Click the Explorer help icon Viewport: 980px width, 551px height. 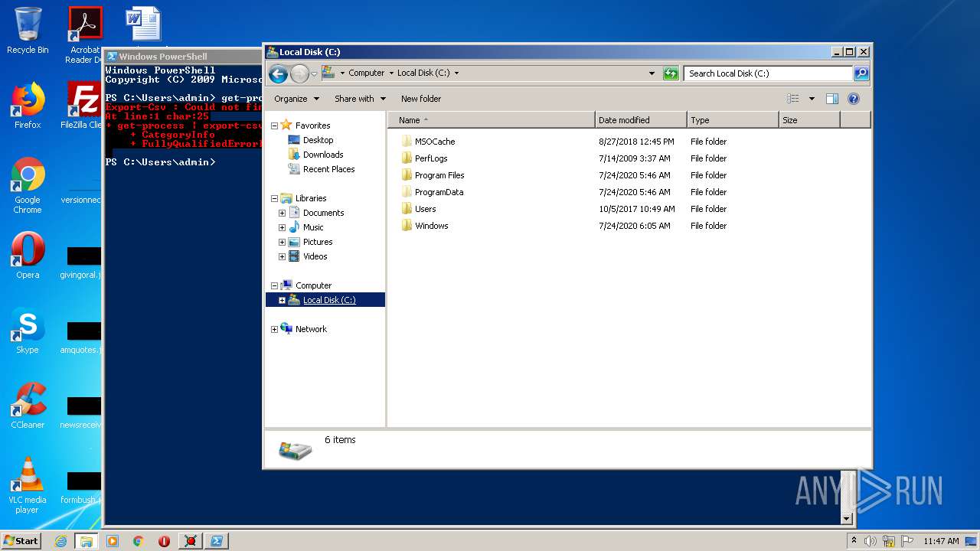tap(854, 99)
